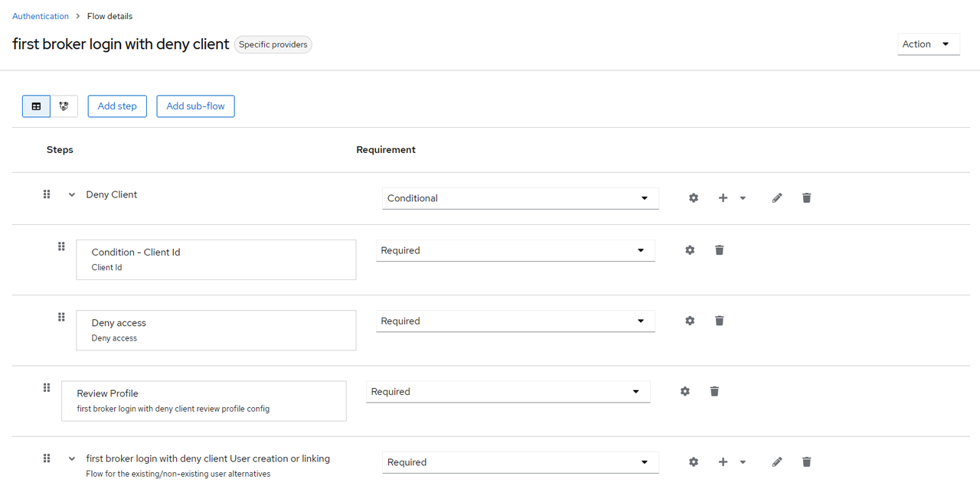This screenshot has width=980, height=492.
Task: Change Review Profile requirement dropdown
Action: [x=508, y=392]
